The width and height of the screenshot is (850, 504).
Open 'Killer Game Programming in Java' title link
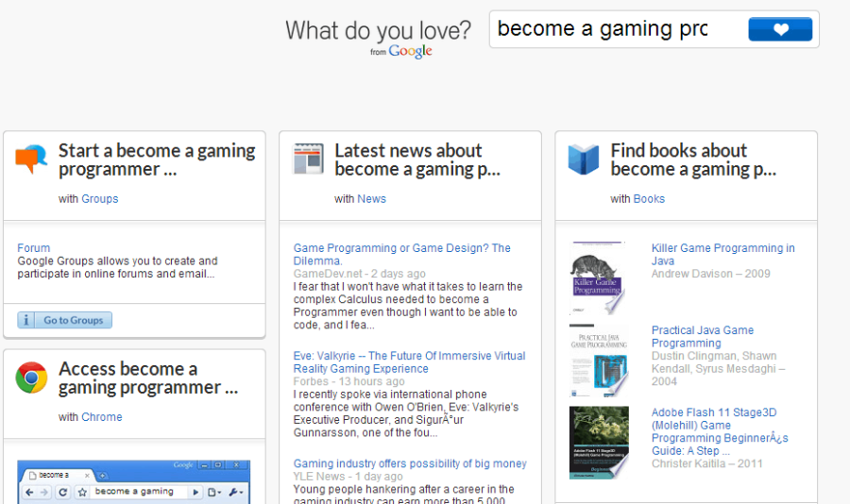pos(722,254)
